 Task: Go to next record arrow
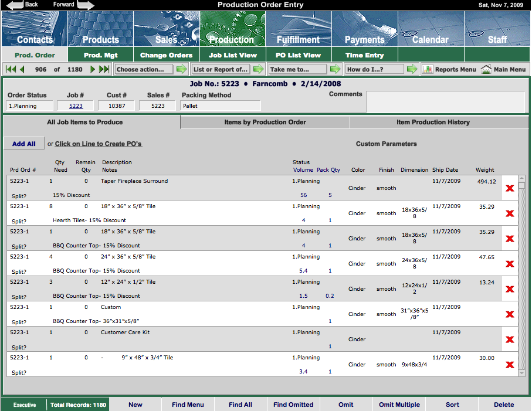point(92,69)
